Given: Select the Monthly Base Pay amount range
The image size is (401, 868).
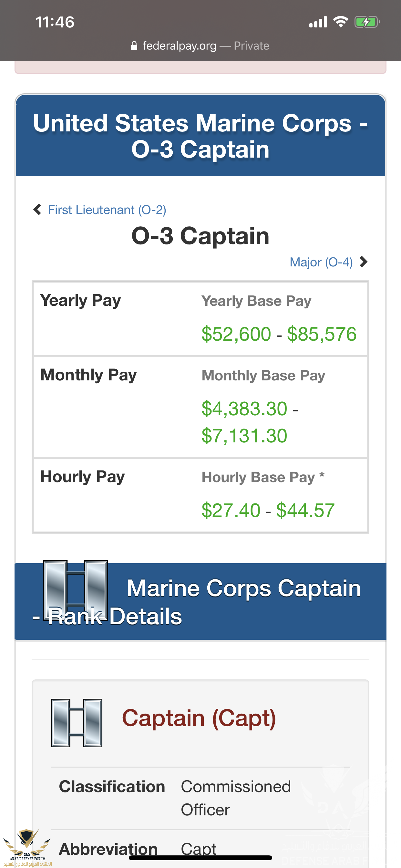Looking at the screenshot, I should [250, 422].
